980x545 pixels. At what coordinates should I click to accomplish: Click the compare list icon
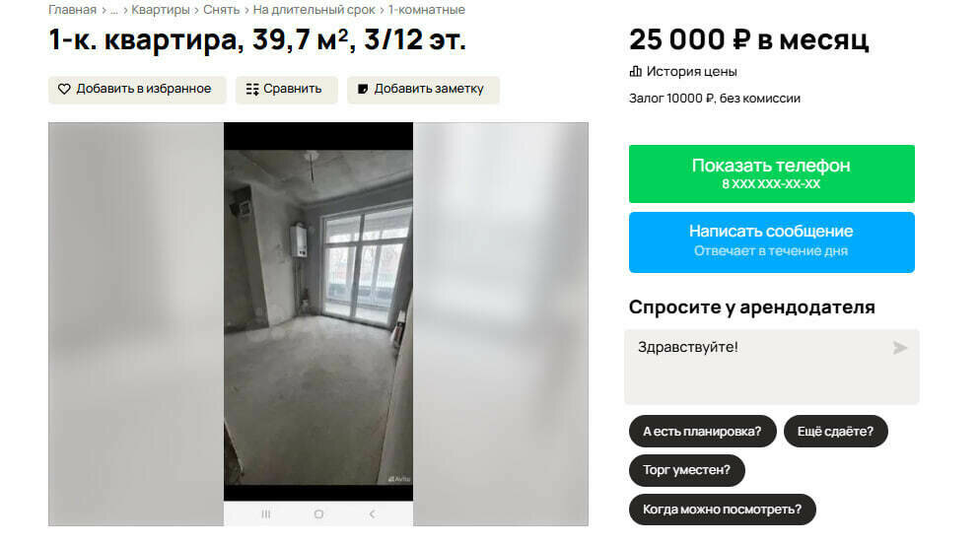251,90
